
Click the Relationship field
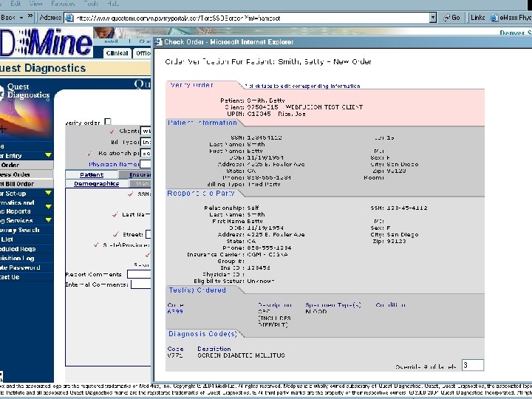tap(146, 153)
